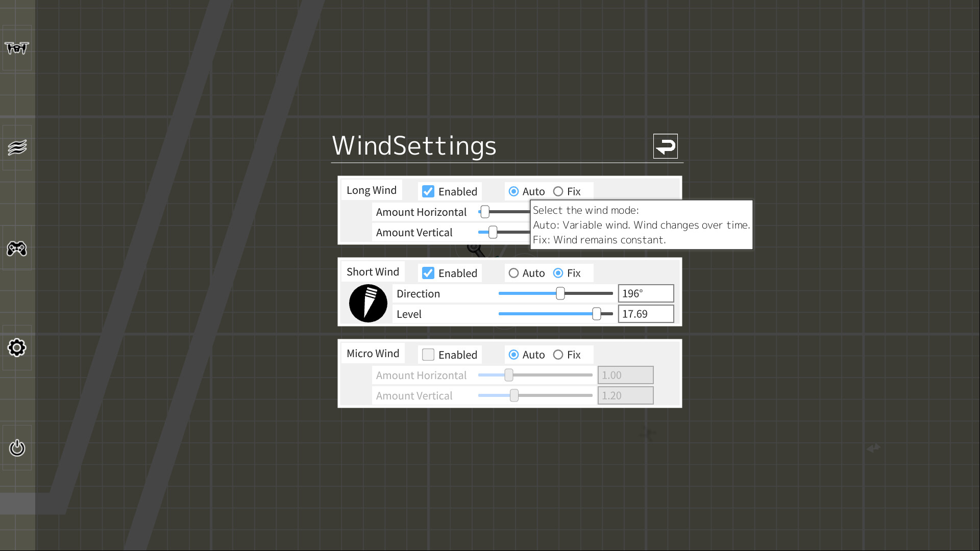Screen dimensions: 980x551
Task: Select Fix mode for Micro Wind
Action: (557, 355)
